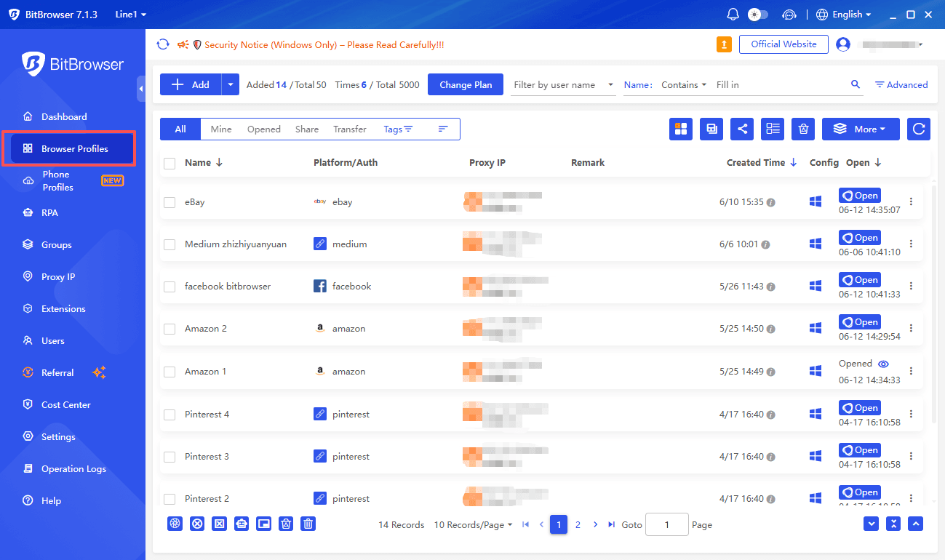Viewport: 945px width, 560px height.
Task: Select the facebook bitbrowser checkbox
Action: tap(170, 287)
